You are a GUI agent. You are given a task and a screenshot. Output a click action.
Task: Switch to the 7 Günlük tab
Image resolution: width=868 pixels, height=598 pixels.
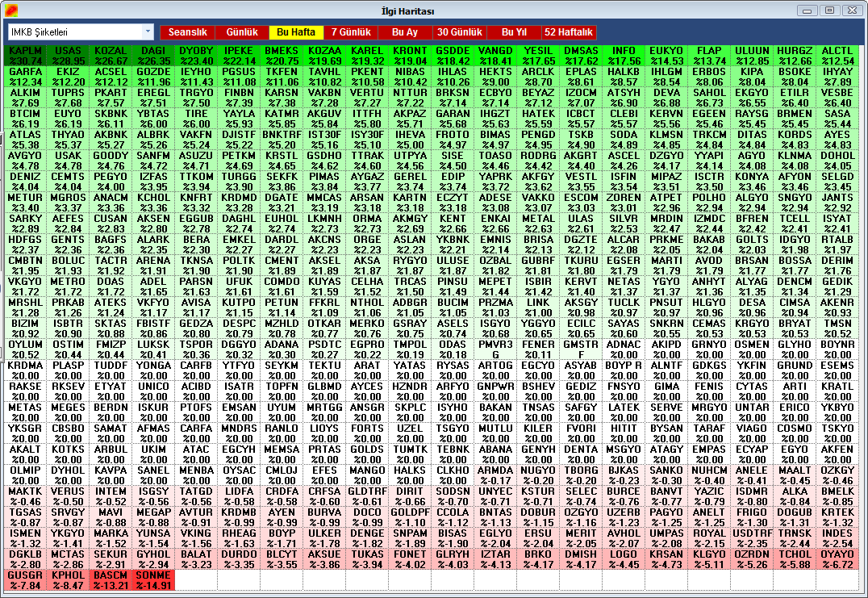tap(351, 32)
